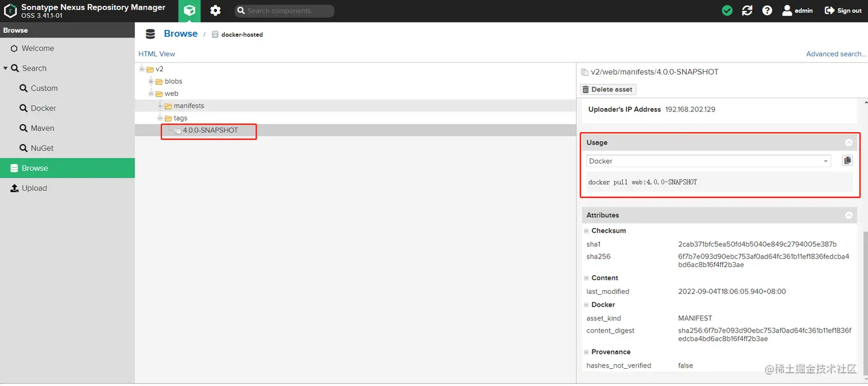This screenshot has width=868, height=386.
Task: Expand the manifests folder node
Action: point(160,106)
